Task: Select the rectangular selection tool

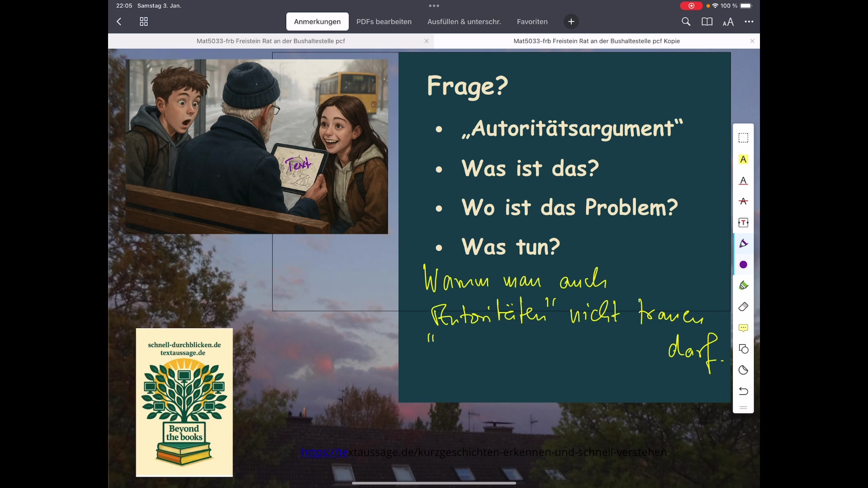Action: coord(743,137)
